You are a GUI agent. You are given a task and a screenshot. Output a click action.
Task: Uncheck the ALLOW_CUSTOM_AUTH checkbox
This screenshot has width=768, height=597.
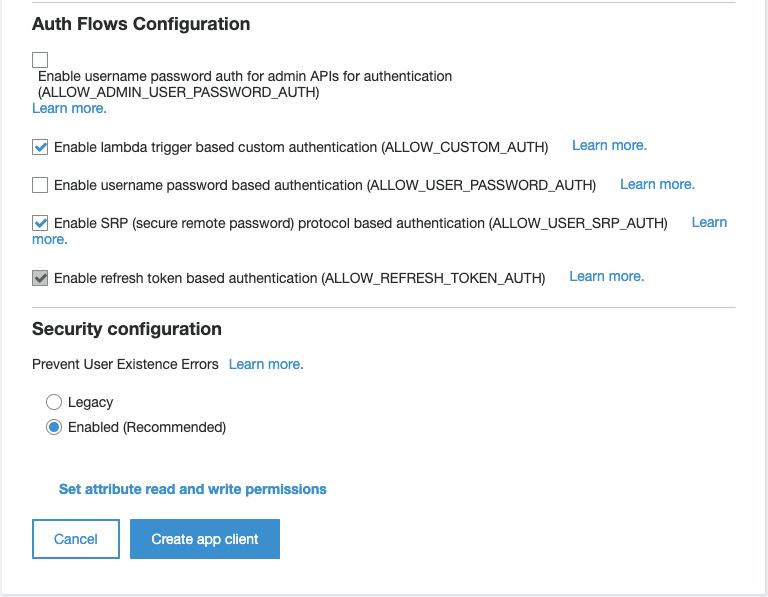point(40,147)
